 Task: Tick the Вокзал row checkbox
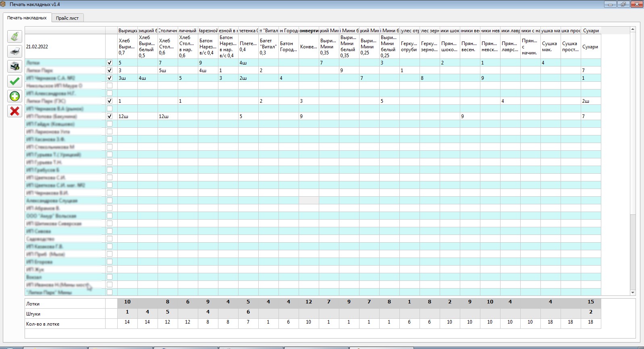(109, 277)
